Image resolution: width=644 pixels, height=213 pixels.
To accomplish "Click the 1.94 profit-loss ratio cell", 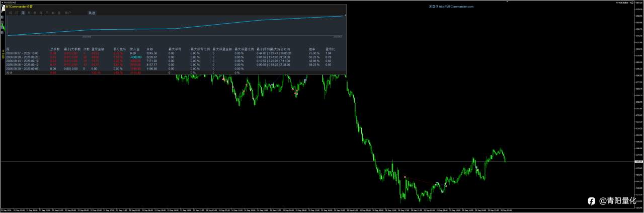I will click(328, 53).
